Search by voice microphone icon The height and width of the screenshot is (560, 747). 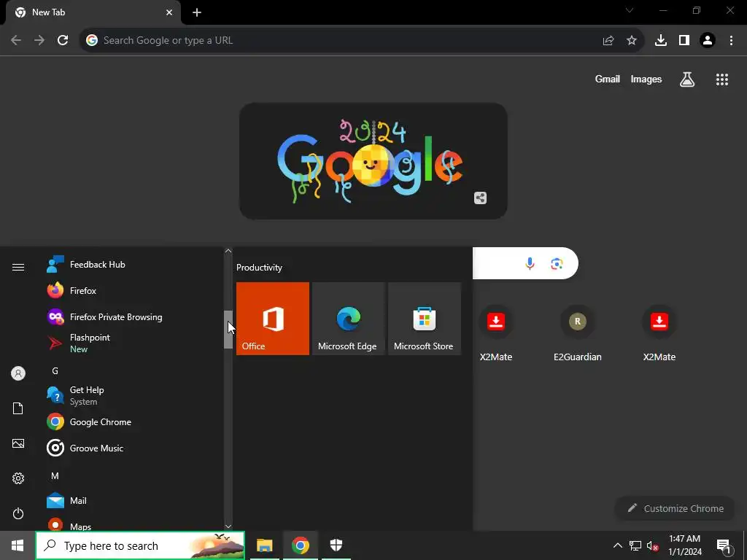pos(530,263)
